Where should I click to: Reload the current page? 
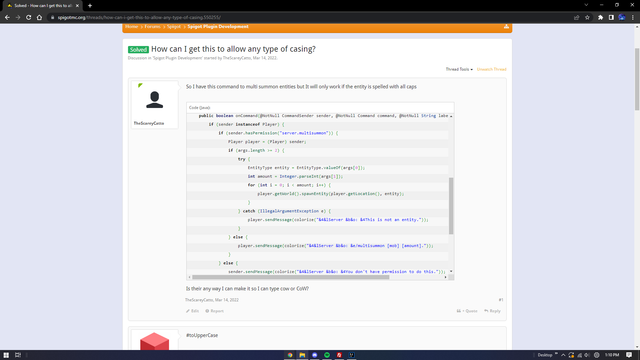click(29, 18)
